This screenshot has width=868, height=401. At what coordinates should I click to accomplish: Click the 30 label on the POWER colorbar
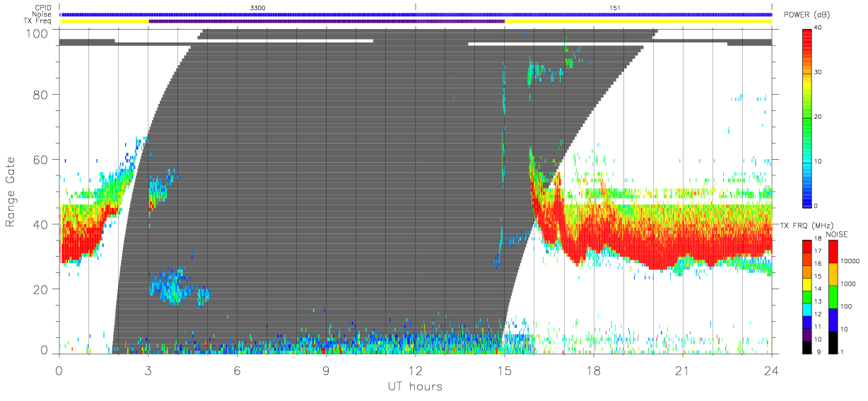coord(819,72)
